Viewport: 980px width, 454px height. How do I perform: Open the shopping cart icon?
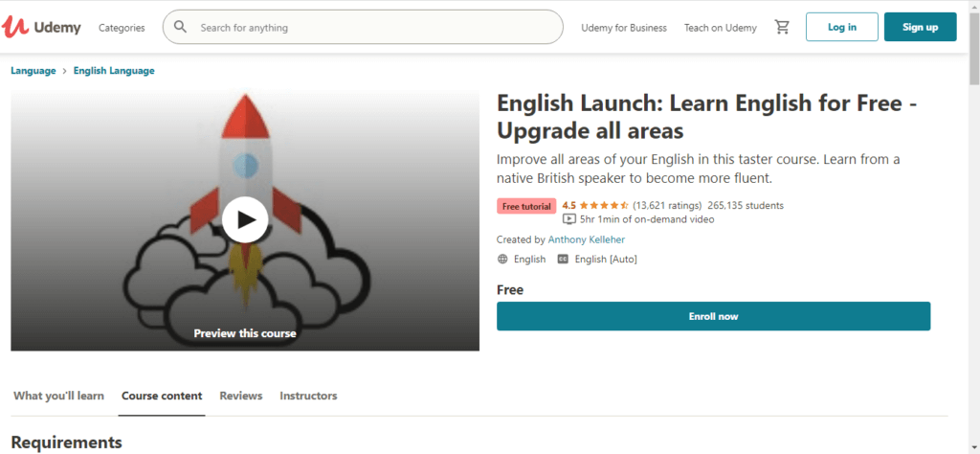tap(782, 27)
